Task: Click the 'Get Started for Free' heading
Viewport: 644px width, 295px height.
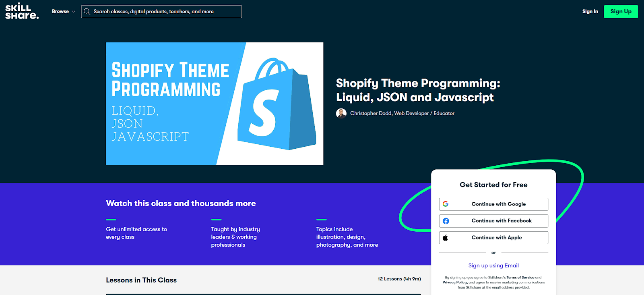Action: click(x=493, y=185)
